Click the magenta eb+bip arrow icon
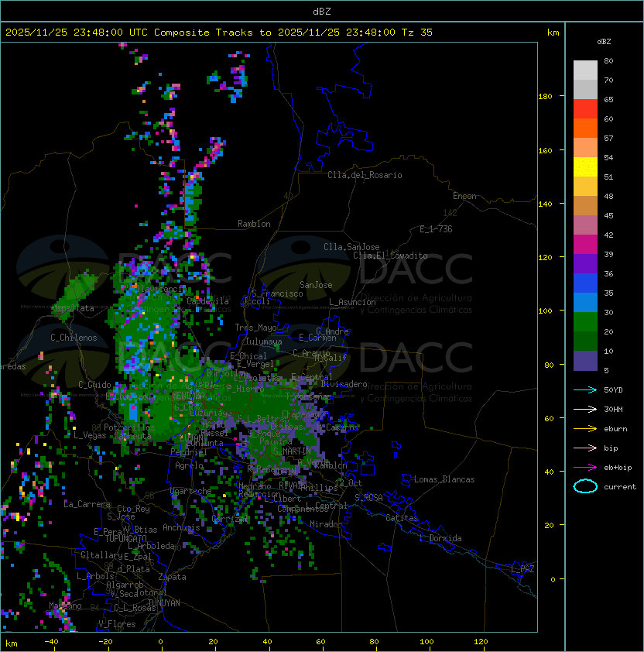The width and height of the screenshot is (644, 652). tap(585, 468)
